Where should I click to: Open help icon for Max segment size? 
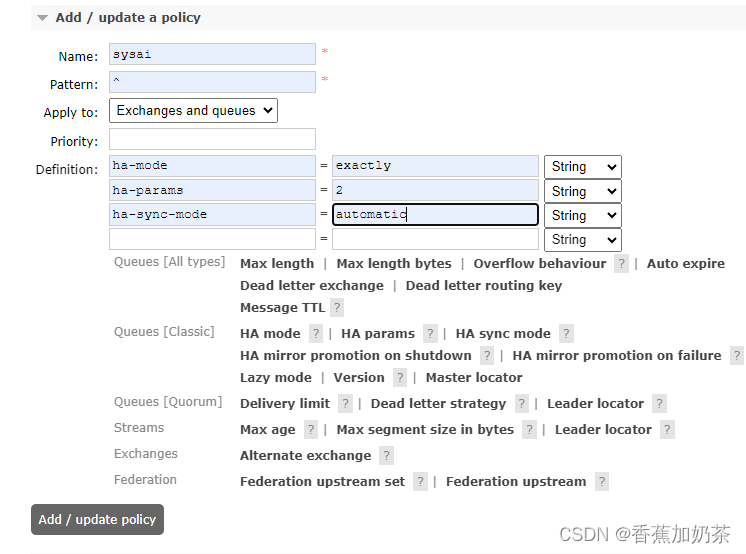coord(529,430)
